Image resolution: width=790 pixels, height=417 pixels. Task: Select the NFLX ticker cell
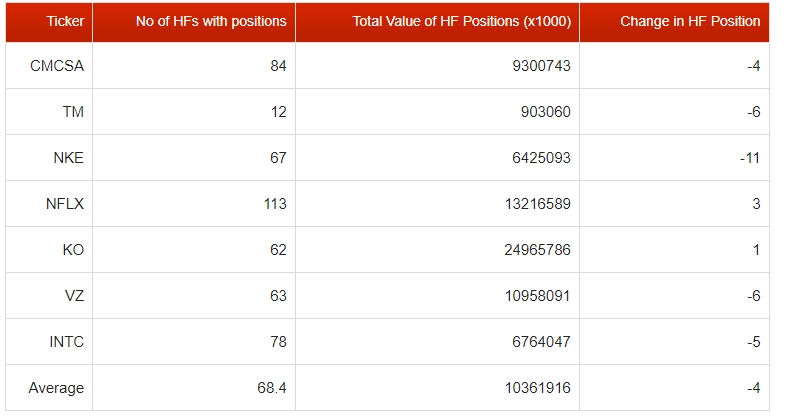tap(65, 204)
